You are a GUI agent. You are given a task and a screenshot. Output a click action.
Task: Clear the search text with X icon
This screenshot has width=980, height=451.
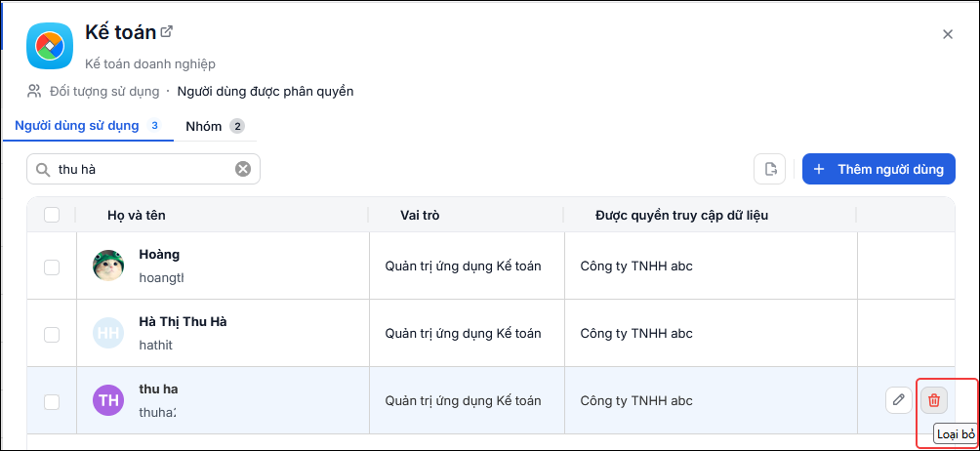pos(243,169)
